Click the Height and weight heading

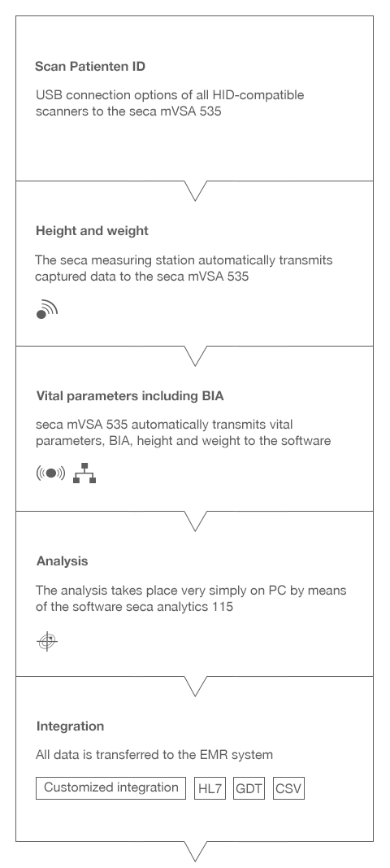pyautogui.click(x=92, y=231)
